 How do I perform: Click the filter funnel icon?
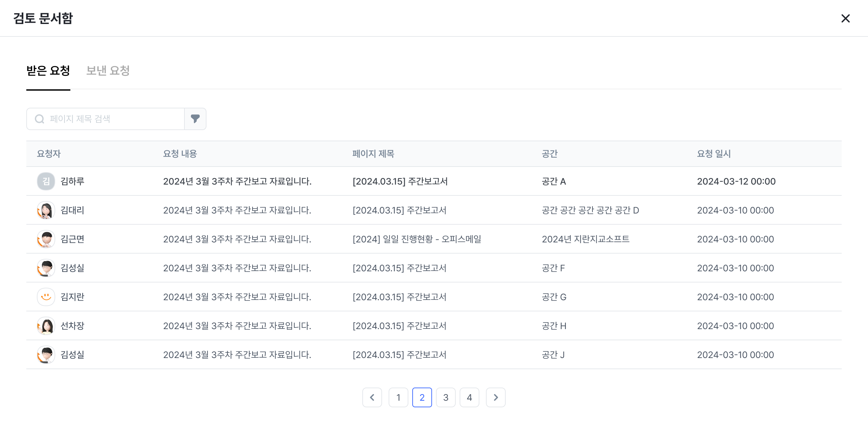[195, 119]
